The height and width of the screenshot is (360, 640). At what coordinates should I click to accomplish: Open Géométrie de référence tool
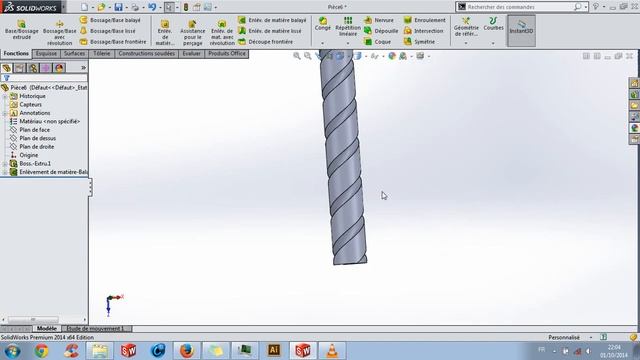click(466, 27)
